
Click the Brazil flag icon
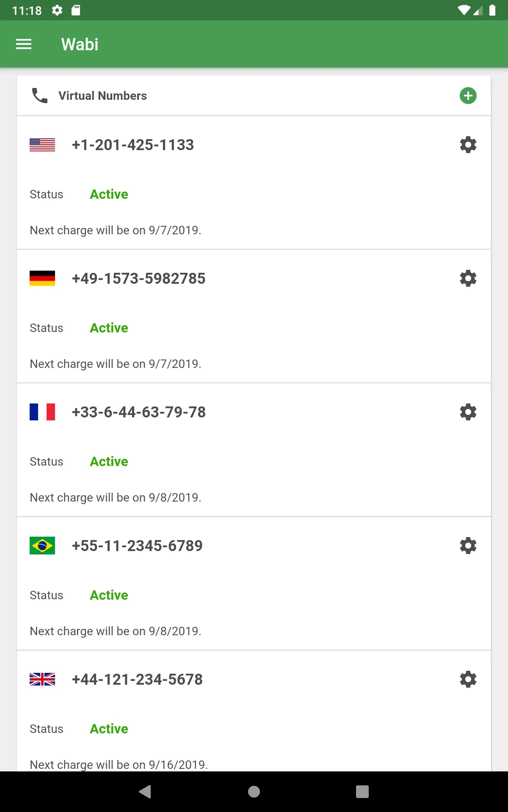point(42,546)
